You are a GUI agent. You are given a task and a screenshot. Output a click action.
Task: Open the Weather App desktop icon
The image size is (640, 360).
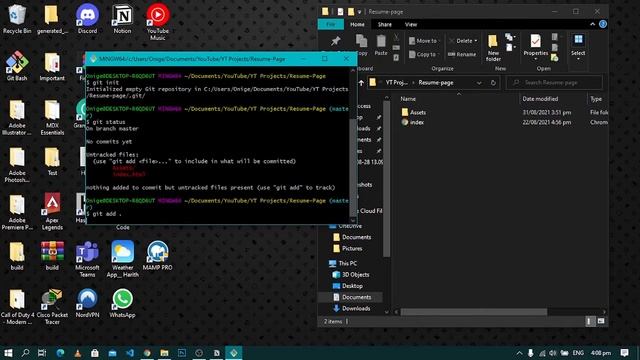122,259
